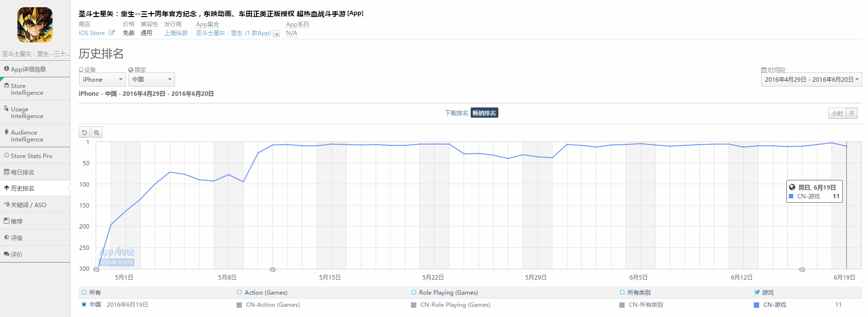Click the info icon beside App详细信息

(7, 69)
